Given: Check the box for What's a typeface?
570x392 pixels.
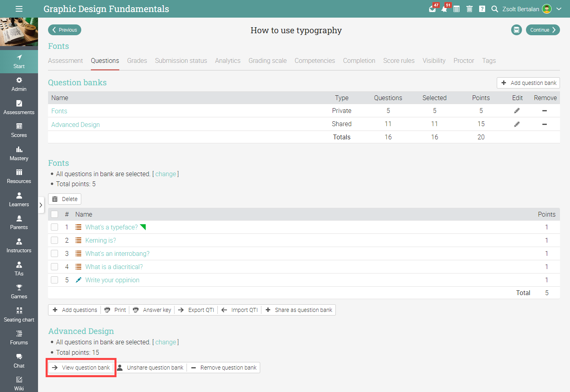Looking at the screenshot, I should (54, 227).
